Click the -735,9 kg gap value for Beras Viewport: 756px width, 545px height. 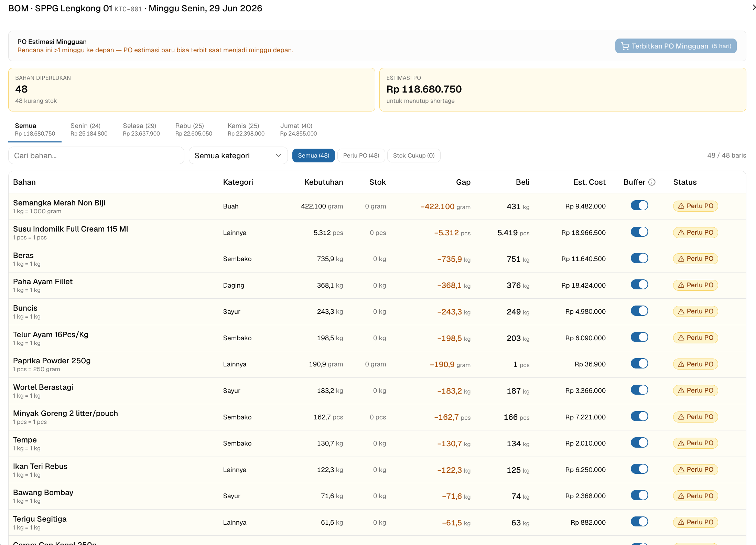point(454,259)
